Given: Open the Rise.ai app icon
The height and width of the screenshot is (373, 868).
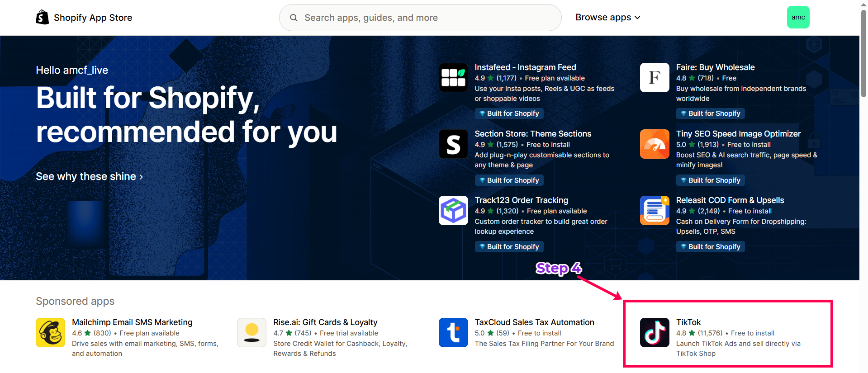Looking at the screenshot, I should (251, 332).
